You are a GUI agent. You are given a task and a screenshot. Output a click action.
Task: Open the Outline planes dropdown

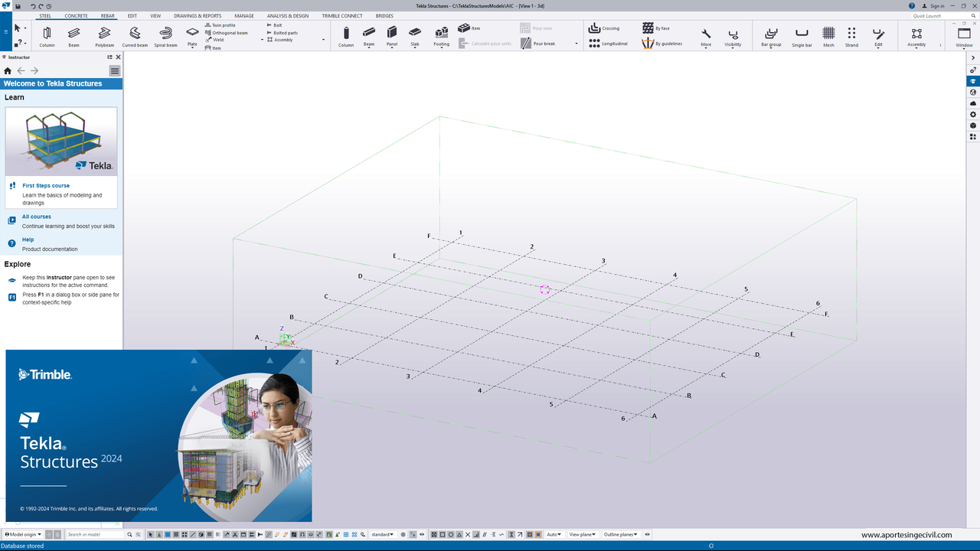click(620, 534)
